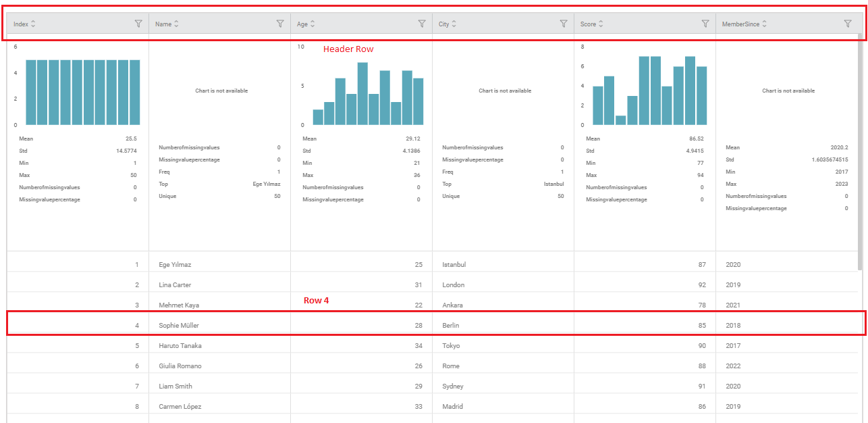Click the Score column header label

[588, 24]
